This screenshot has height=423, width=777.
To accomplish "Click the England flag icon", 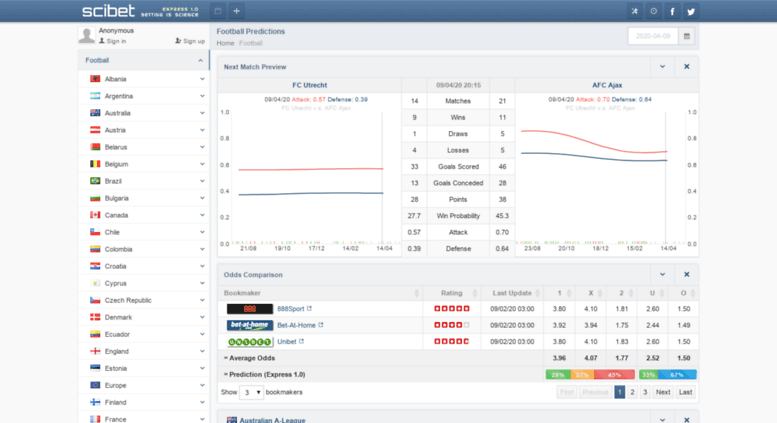I will point(95,351).
